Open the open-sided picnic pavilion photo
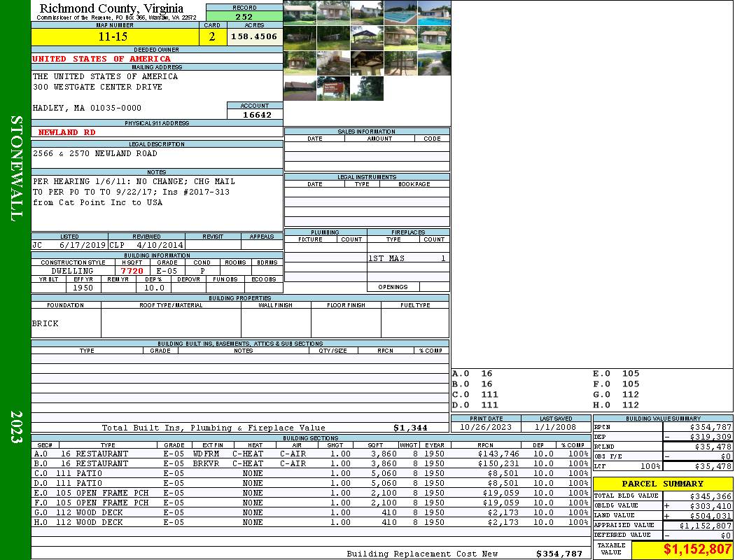Image resolution: width=735 pixels, height=560 pixels. point(367,38)
